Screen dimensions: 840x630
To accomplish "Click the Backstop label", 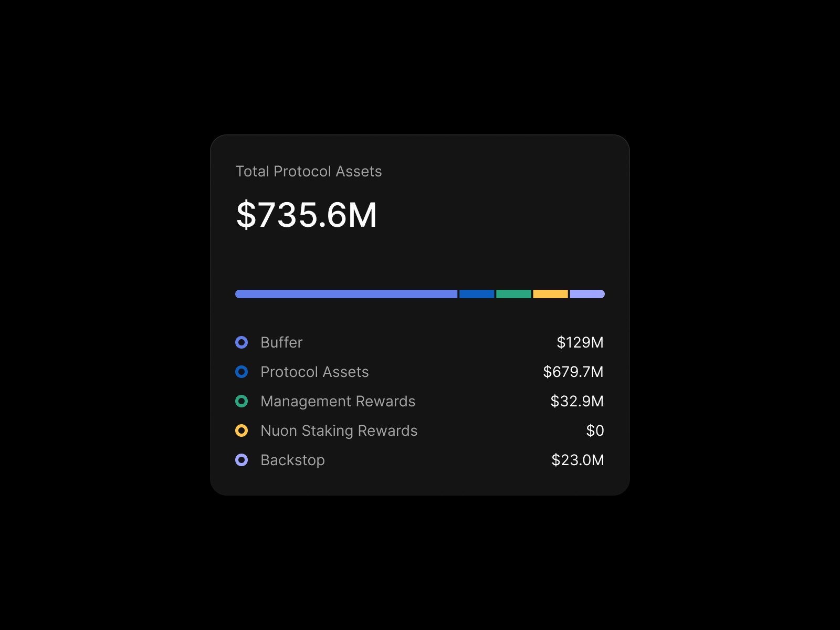I will coord(293,460).
